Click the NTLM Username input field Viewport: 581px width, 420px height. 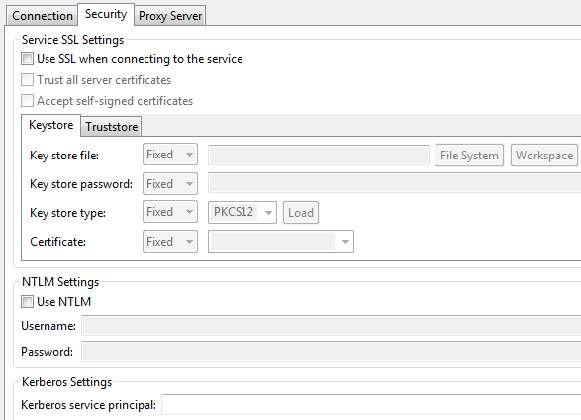point(331,326)
